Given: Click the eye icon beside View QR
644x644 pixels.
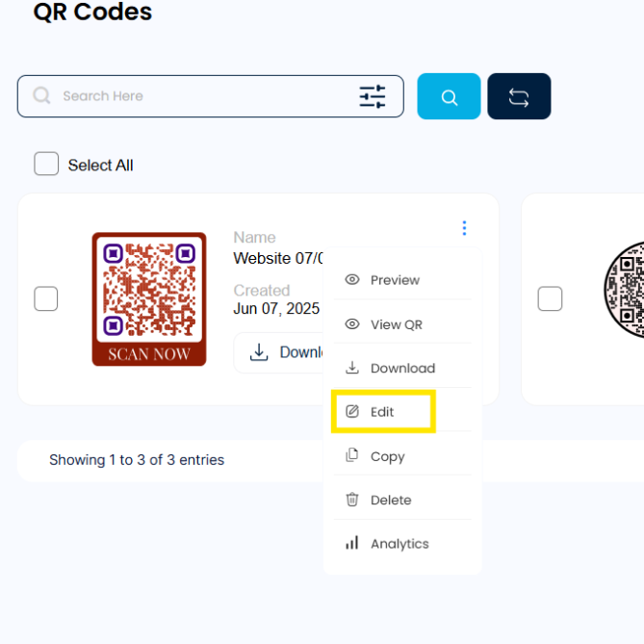Looking at the screenshot, I should 352,324.
